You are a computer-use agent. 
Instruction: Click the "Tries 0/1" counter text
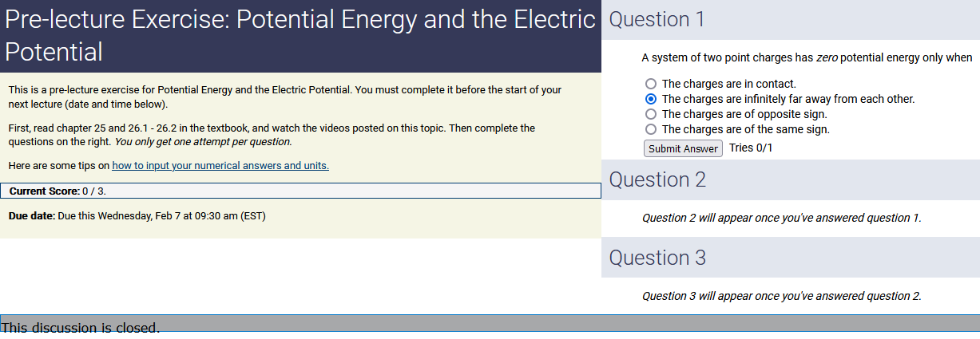[751, 148]
